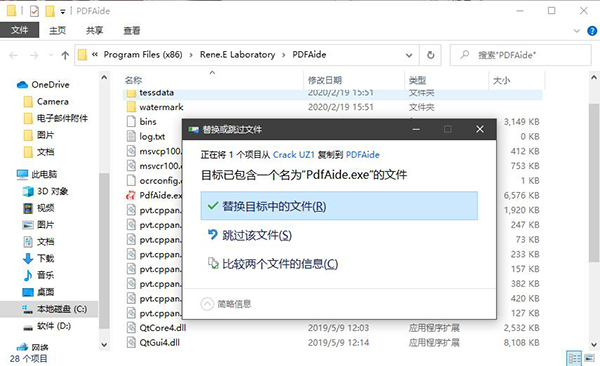Click Program Files (x86) breadcrumb
600x366 pixels.
[143, 55]
